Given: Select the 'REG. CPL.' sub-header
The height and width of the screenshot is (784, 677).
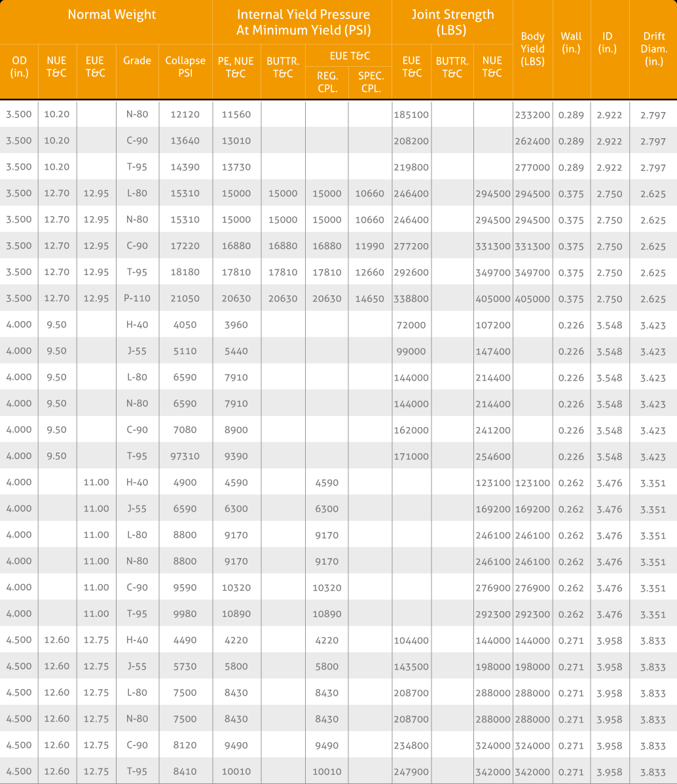Looking at the screenshot, I should point(327,83).
